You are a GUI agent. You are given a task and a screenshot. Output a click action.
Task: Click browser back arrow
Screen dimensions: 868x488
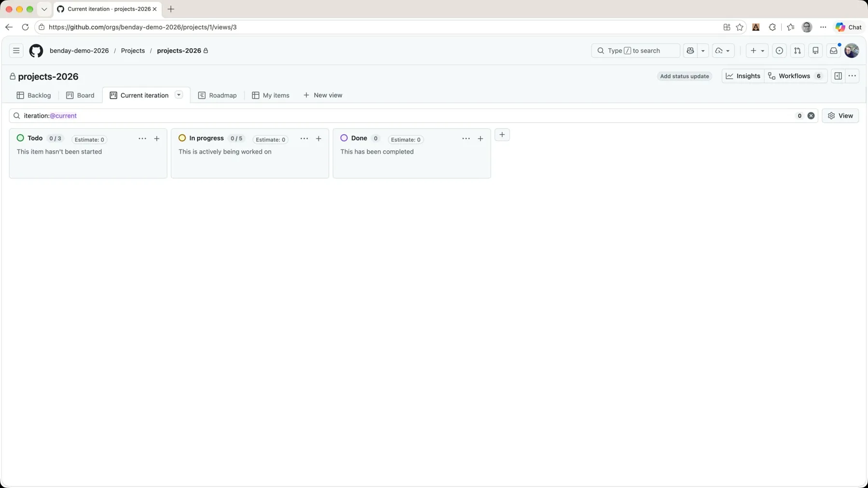point(9,27)
